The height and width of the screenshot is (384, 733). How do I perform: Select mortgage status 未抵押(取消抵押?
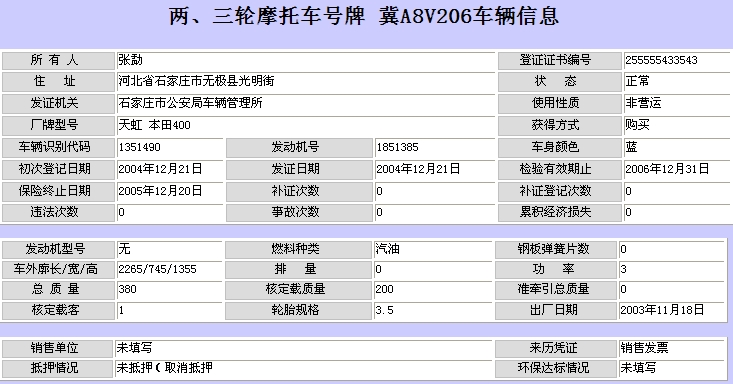click(165, 368)
